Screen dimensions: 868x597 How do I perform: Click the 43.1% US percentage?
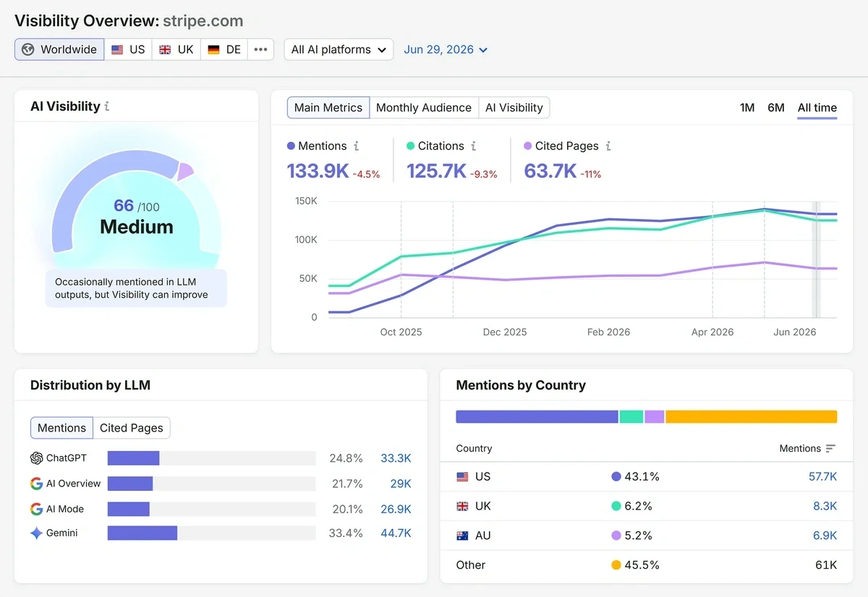point(642,477)
